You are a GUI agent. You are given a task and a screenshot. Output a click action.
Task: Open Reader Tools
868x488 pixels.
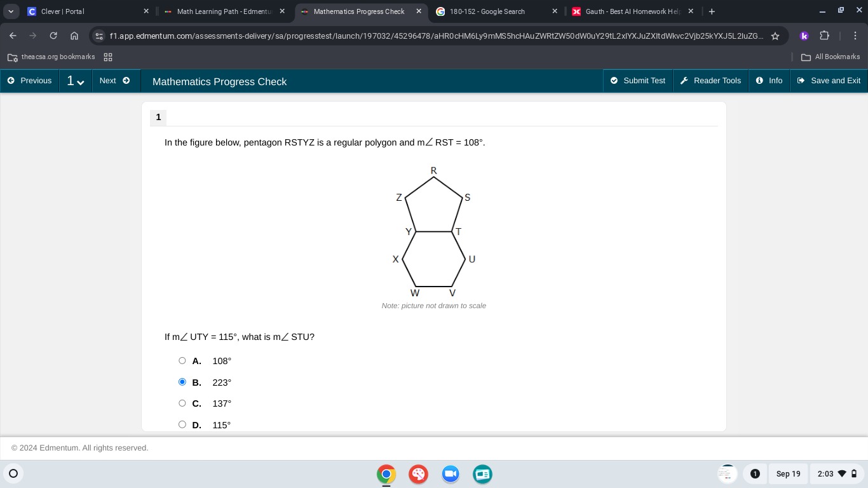[710, 81]
